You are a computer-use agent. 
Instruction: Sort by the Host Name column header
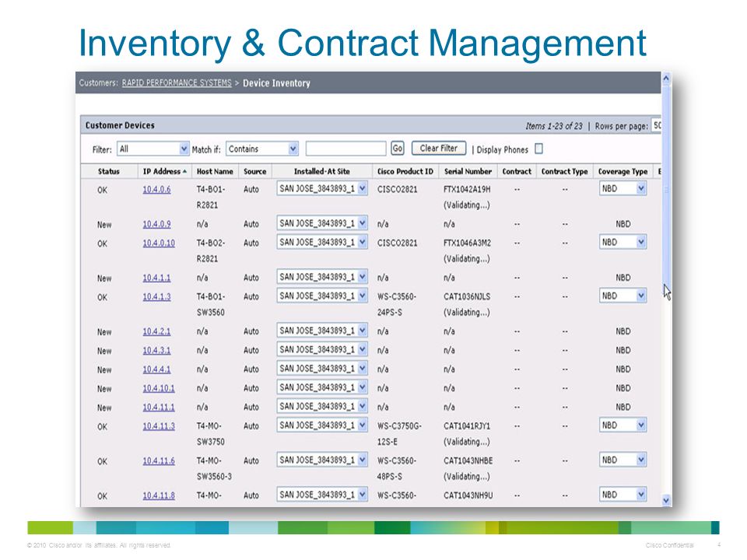click(215, 171)
